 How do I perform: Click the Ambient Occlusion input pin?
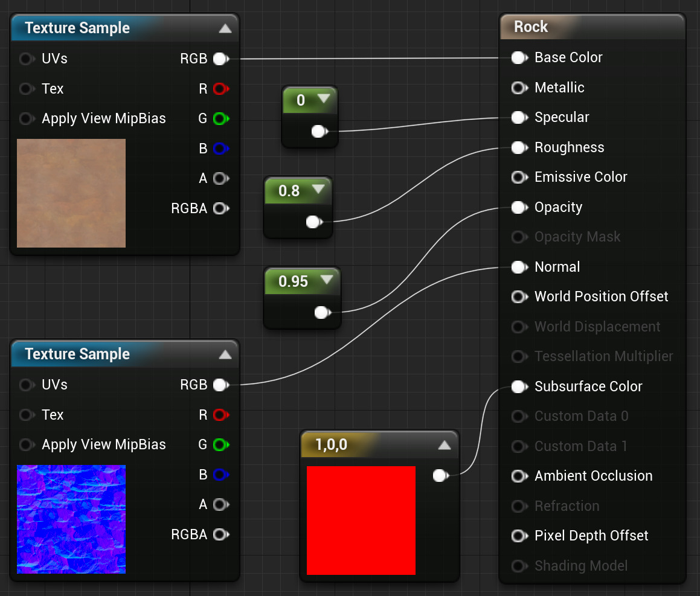click(518, 476)
